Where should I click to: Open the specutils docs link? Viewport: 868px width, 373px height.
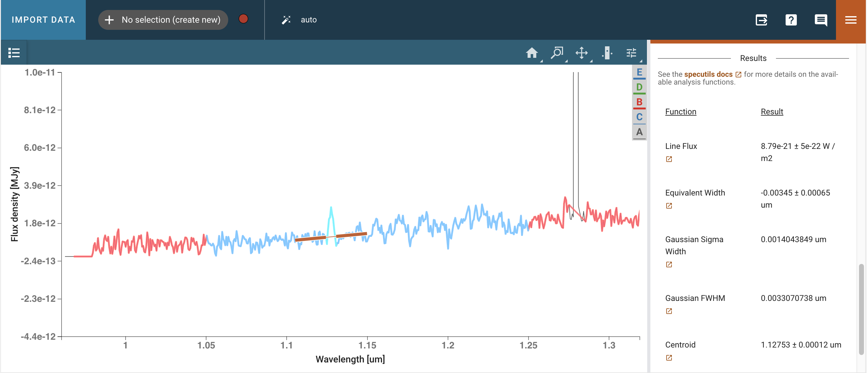tap(708, 74)
